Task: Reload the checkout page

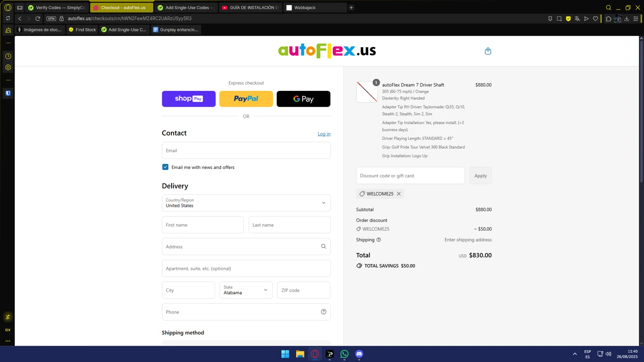Action: pos(38,18)
